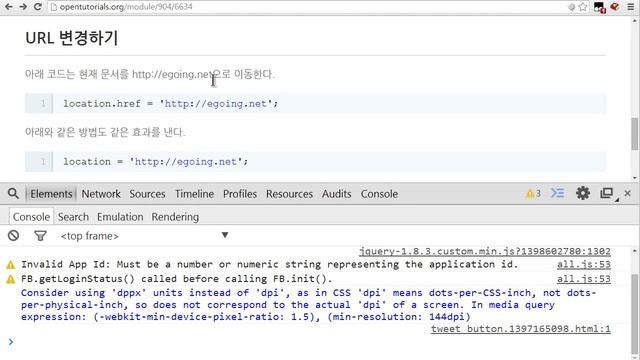Open the red extension icon
This screenshot has width=640, height=360.
(x=615, y=7)
